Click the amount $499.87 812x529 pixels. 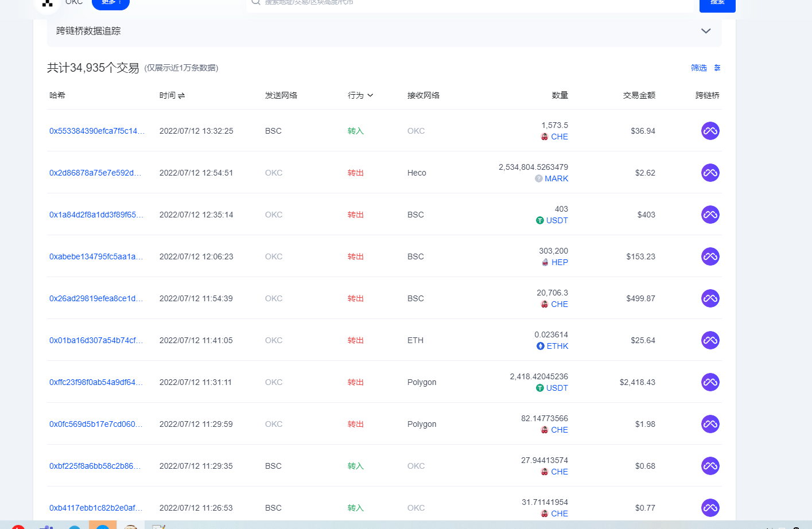pos(640,298)
